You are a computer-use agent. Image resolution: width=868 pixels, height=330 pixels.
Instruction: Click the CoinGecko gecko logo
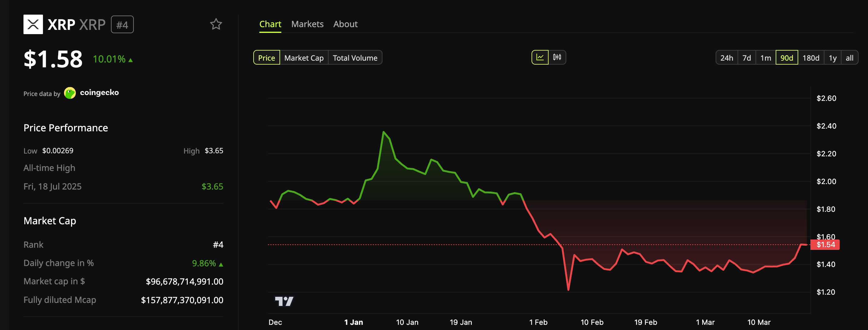coord(70,93)
